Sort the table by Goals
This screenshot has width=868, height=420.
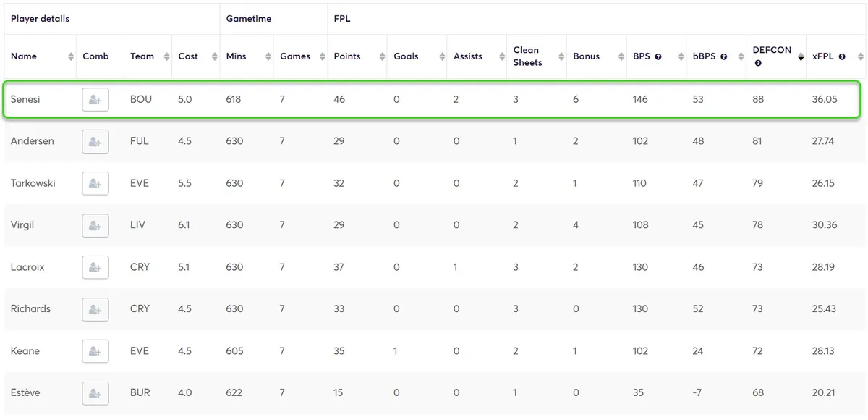click(x=406, y=56)
